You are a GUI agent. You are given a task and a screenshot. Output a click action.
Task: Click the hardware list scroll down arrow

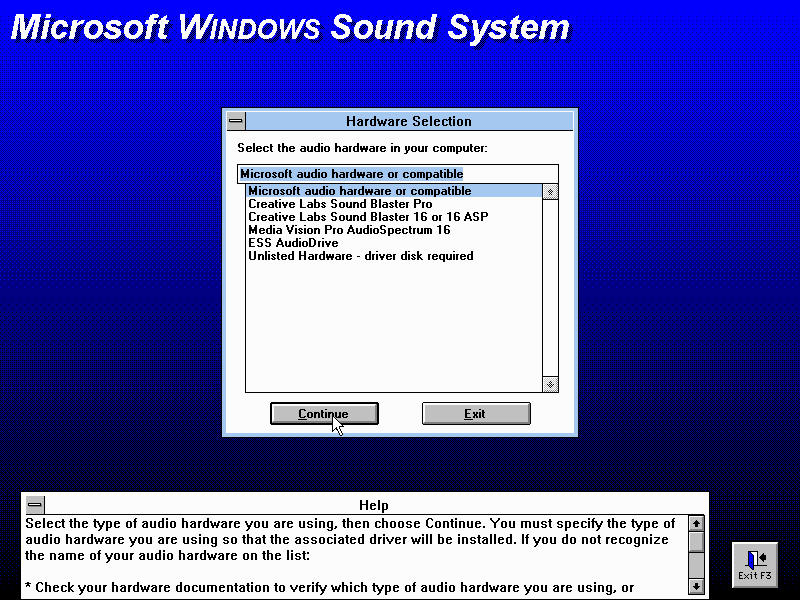(x=550, y=384)
